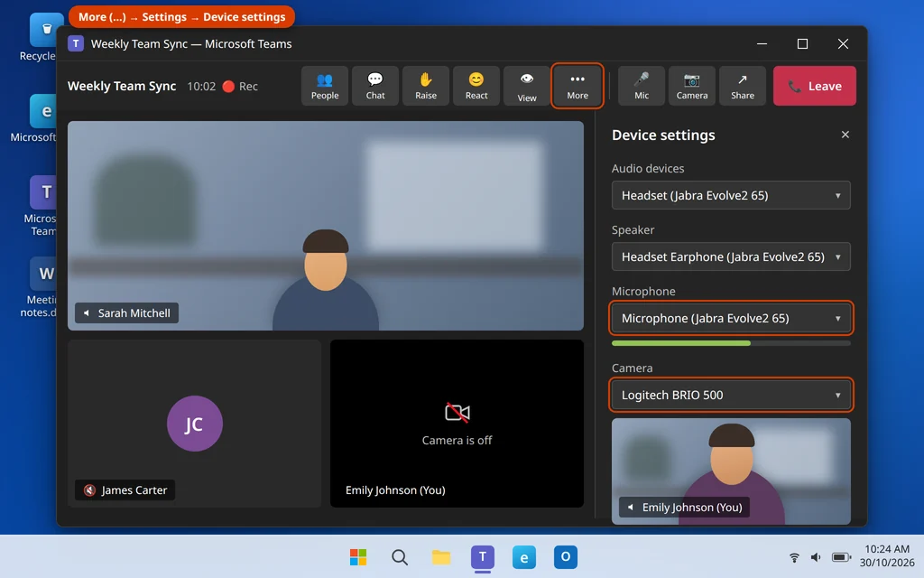Open the More actions menu

tap(577, 86)
